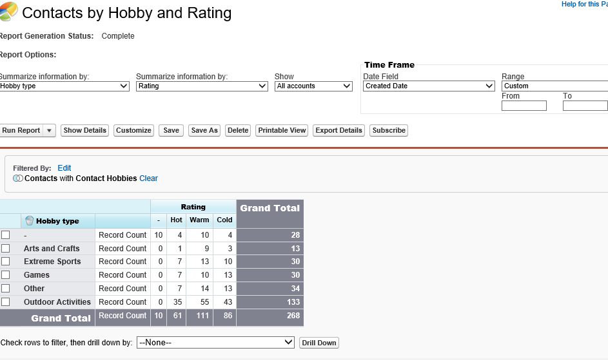Viewport: 608px width, 364px height.
Task: Open the Hobby type summarize dropdown
Action: click(x=64, y=86)
